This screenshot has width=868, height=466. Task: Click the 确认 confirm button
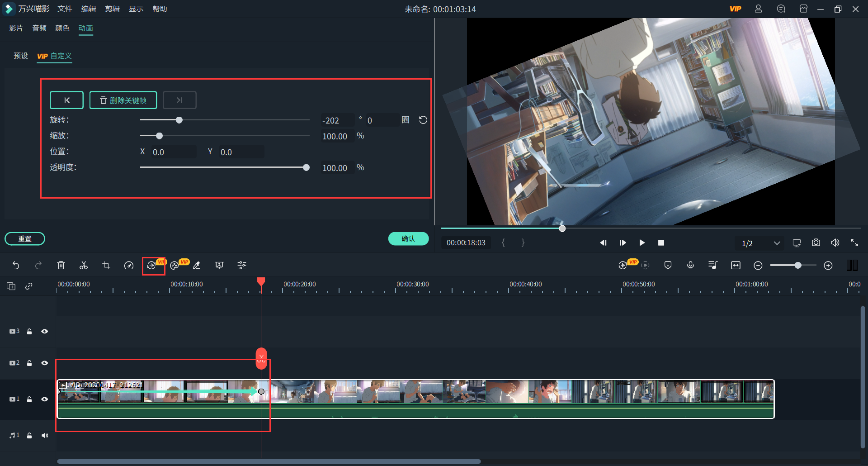click(x=408, y=238)
